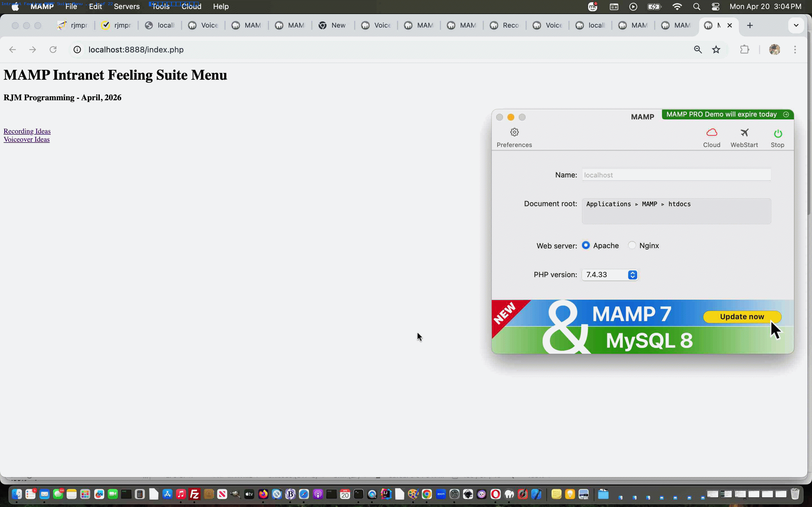
Task: Open the Servers menu in the menu bar
Action: click(x=127, y=6)
